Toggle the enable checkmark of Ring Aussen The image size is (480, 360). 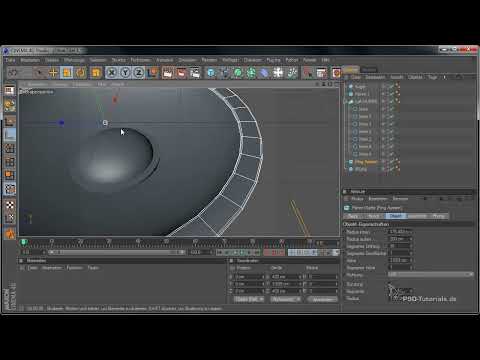click(x=391, y=162)
